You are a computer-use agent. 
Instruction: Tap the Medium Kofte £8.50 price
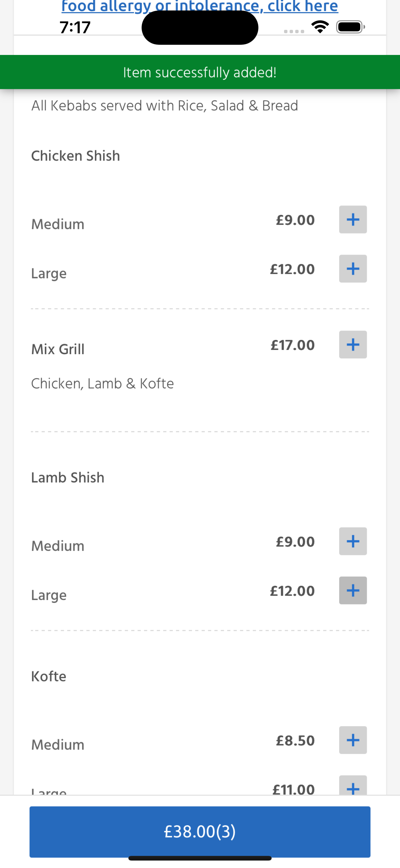[295, 741]
